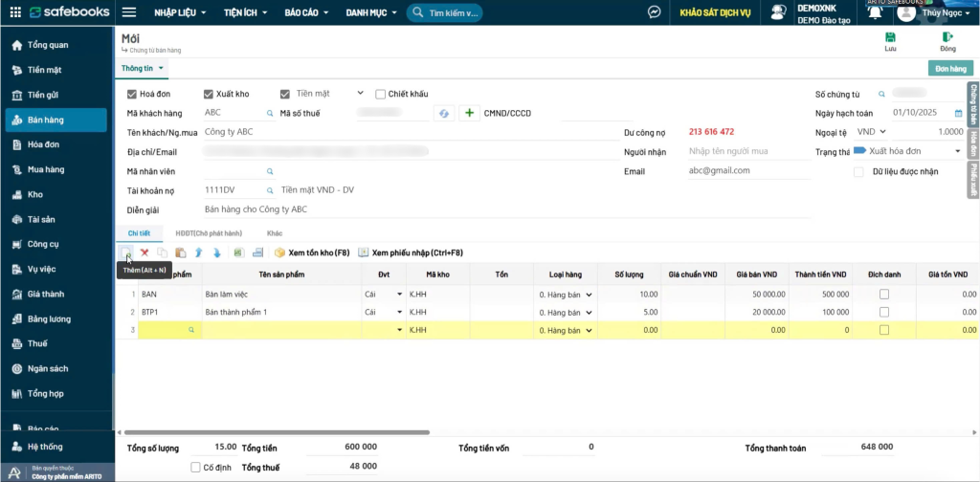Expand the Trạng thái Xuất hóa đơn dropdown
Viewport: 980px width, 482px height.
pos(957,152)
